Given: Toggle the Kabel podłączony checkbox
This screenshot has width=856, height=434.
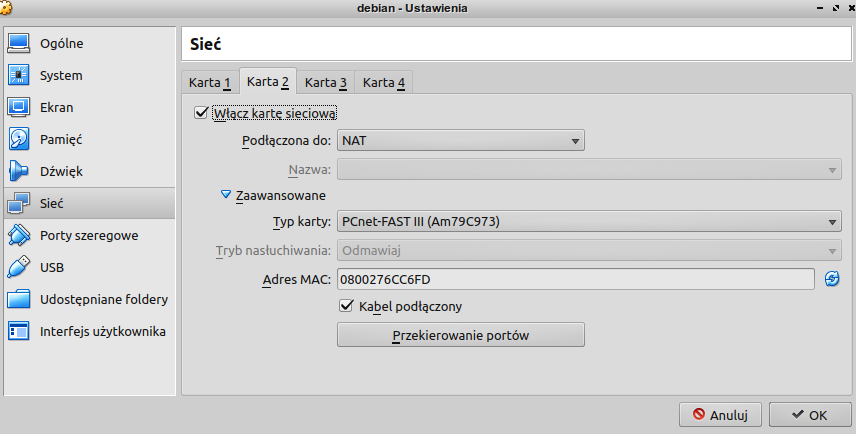Looking at the screenshot, I should pos(346,306).
